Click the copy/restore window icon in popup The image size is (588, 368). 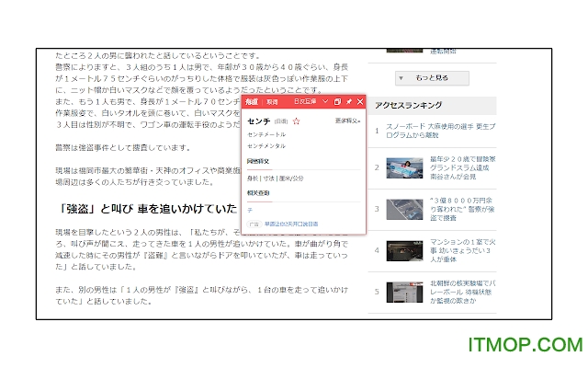click(337, 101)
